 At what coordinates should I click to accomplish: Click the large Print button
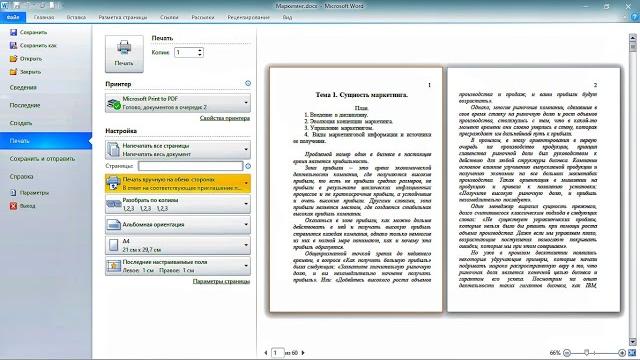tap(124, 54)
